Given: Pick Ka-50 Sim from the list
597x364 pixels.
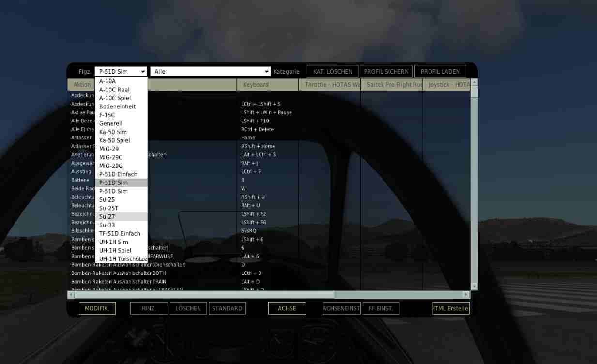Looking at the screenshot, I should coord(121,132).
